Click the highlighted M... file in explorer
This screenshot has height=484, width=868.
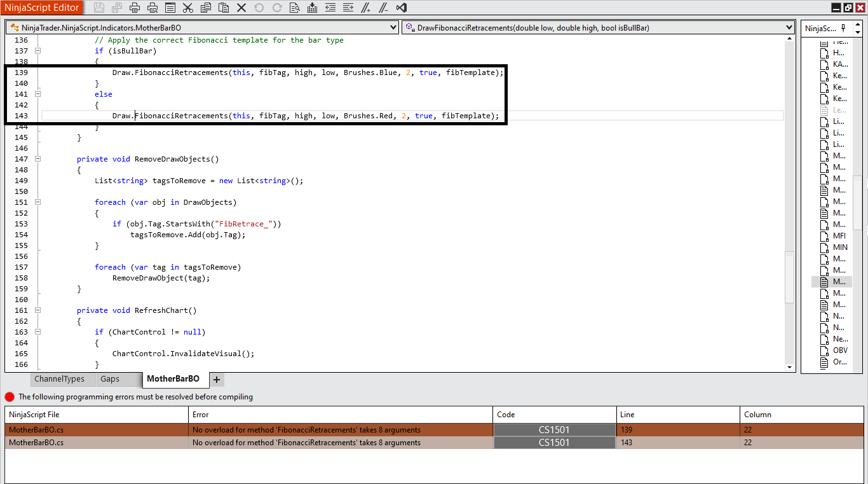(x=832, y=282)
